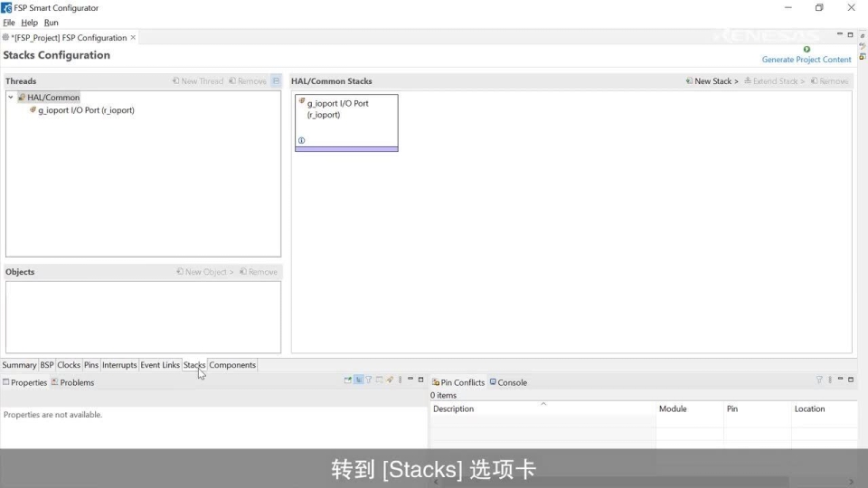Select g_ioport I/O Port in Threads tree
Screen dimensions: 868x488
[85, 110]
